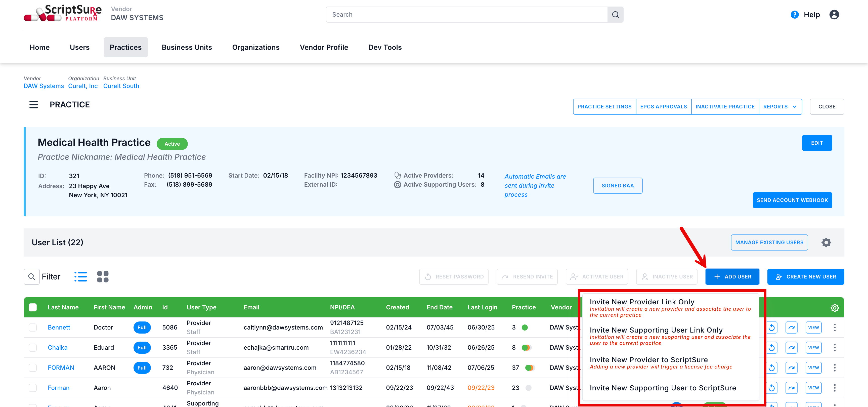
Task: Check the checkbox for Bennett row
Action: (33, 328)
